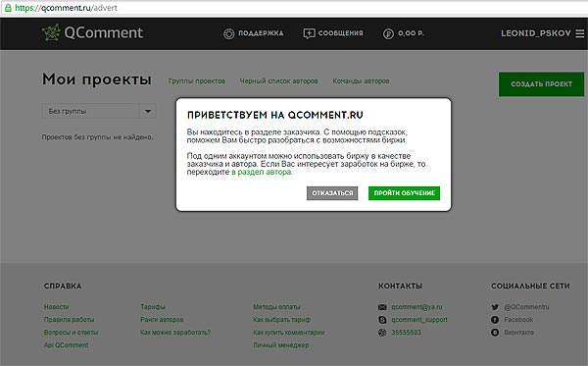
Task: Open the Новости footer link
Action: coord(56,307)
